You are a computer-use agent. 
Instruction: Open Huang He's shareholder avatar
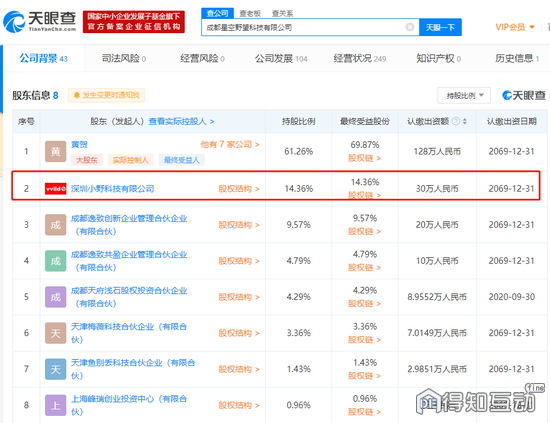55,152
